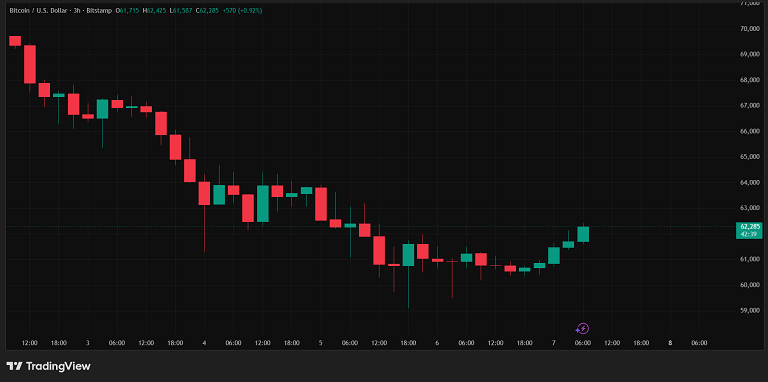Click the day 3 label on time axis
The width and height of the screenshot is (768, 382).
pos(88,343)
